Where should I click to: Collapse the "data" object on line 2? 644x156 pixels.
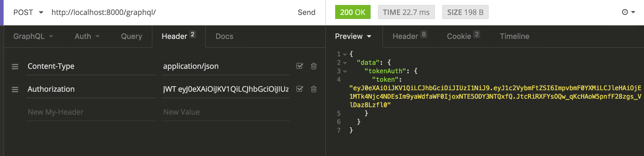[345, 63]
